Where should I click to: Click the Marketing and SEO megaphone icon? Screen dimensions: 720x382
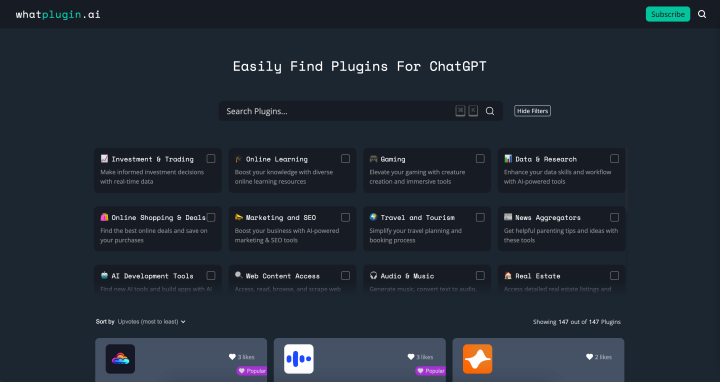[x=238, y=217]
